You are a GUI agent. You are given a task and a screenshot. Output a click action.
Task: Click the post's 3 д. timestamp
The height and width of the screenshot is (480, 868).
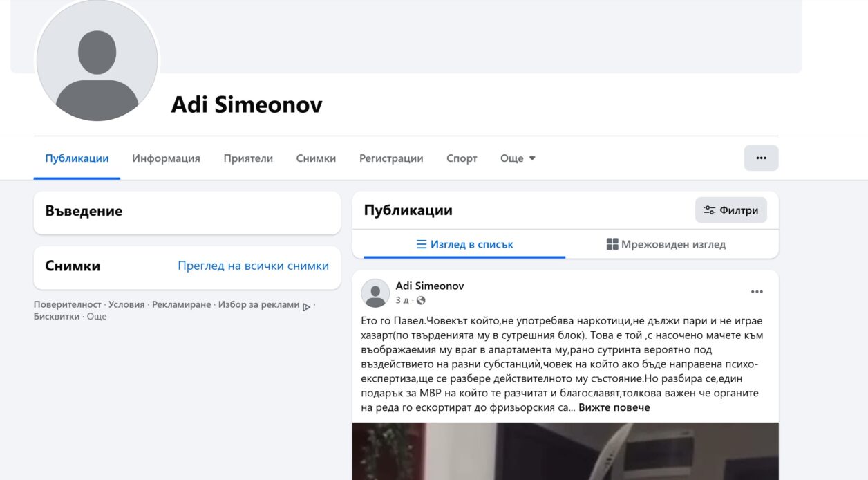tap(402, 301)
